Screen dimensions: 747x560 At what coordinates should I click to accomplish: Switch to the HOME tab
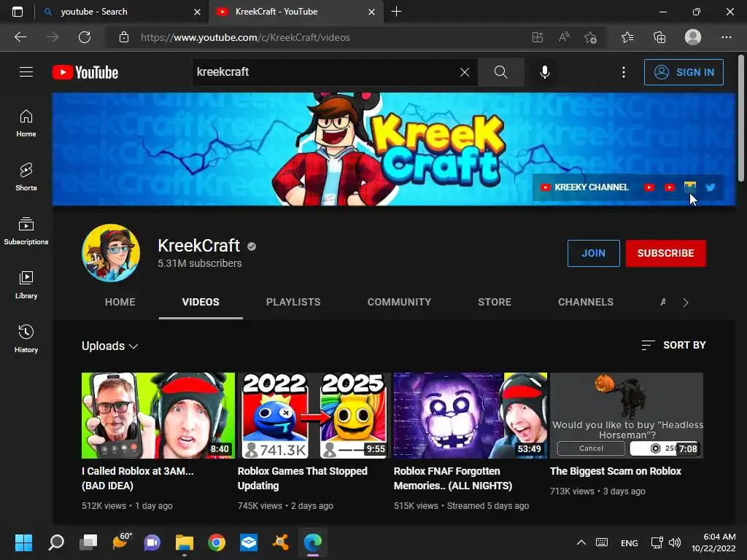[x=120, y=302]
